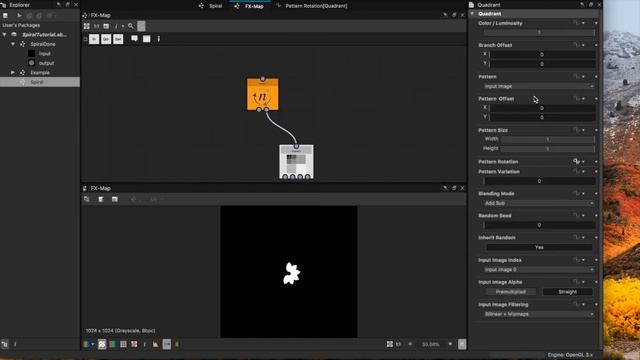The height and width of the screenshot is (360, 640).
Task: Select the 'output' item under SpiralDone
Action: tap(46, 63)
